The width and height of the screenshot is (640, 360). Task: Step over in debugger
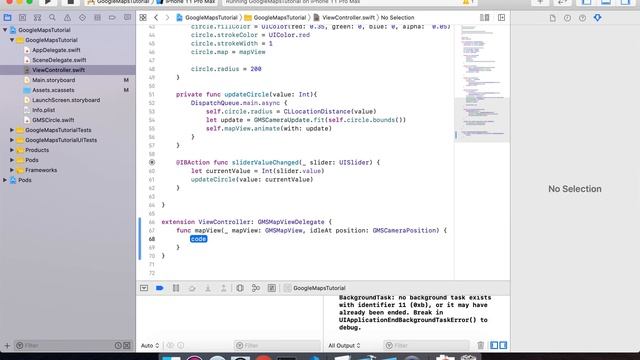(192, 288)
